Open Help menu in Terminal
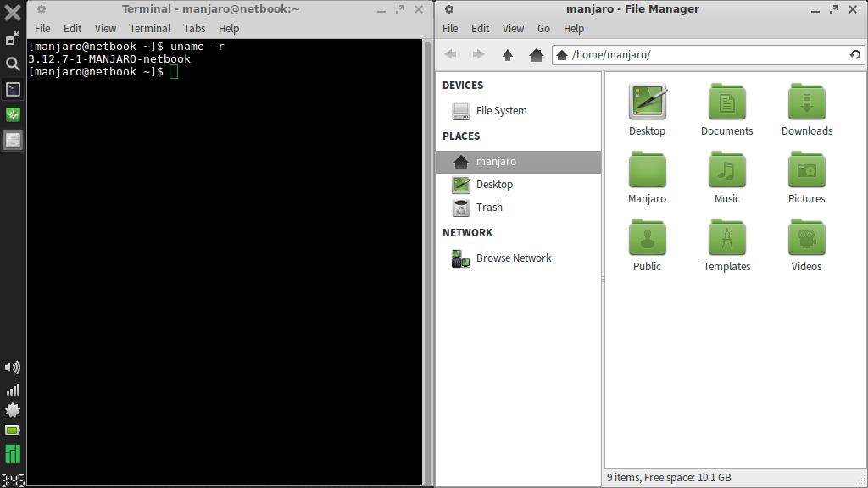Viewport: 868px width, 488px height. pyautogui.click(x=229, y=28)
